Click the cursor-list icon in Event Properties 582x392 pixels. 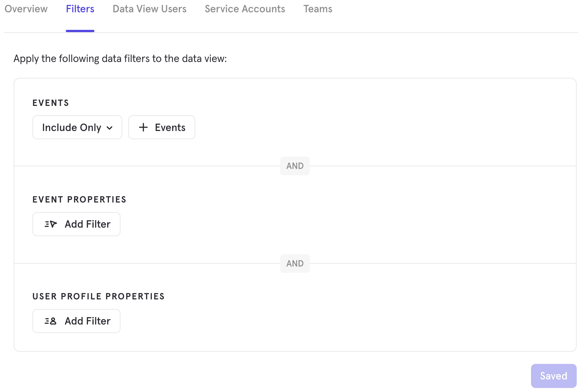click(51, 224)
